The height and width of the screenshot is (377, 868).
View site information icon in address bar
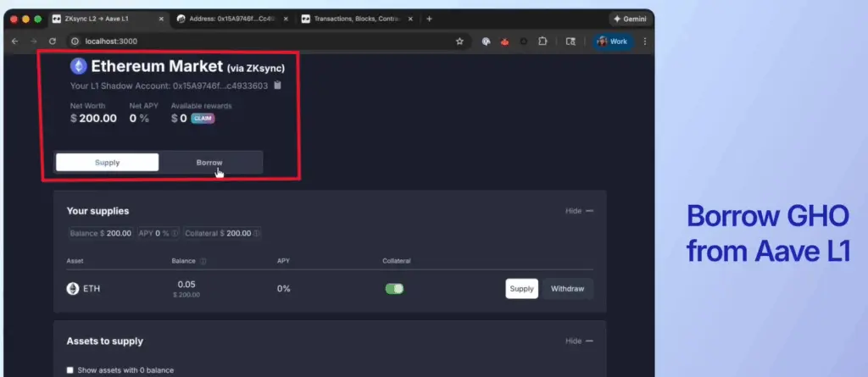tap(75, 42)
